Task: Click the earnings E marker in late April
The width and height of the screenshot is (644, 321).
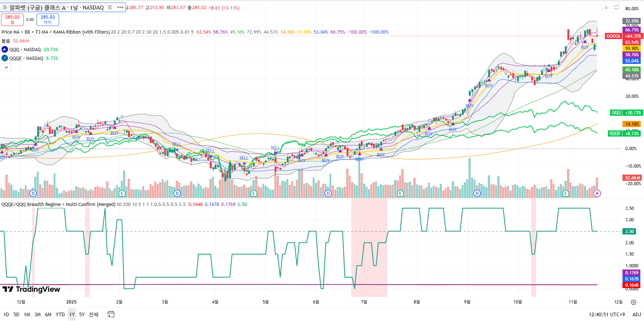Action: click(x=254, y=193)
